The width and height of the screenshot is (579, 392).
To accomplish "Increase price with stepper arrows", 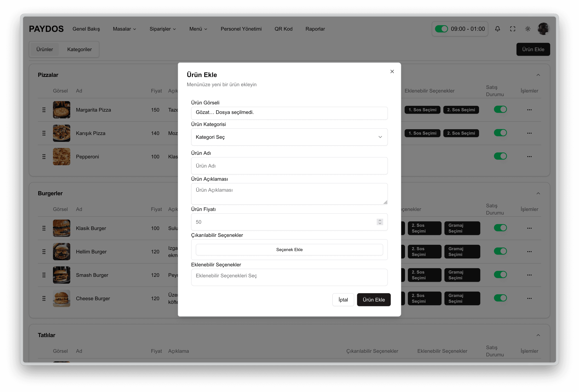I will pos(380,220).
